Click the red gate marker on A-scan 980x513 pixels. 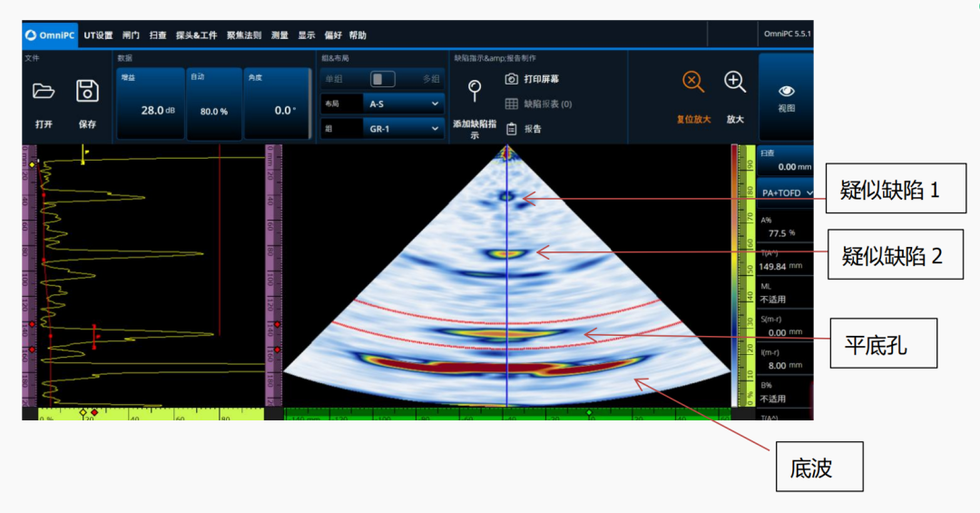point(94,336)
